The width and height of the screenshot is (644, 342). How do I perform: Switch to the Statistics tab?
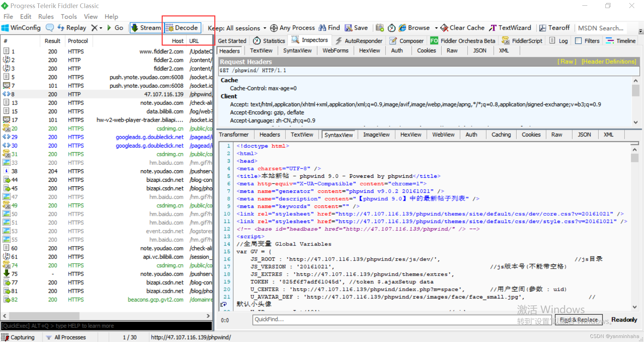click(269, 41)
